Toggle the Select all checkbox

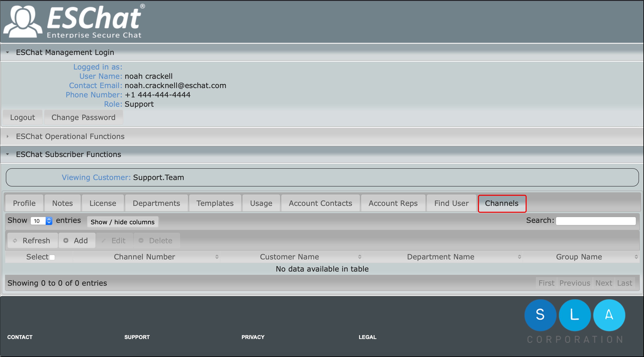pyautogui.click(x=52, y=257)
